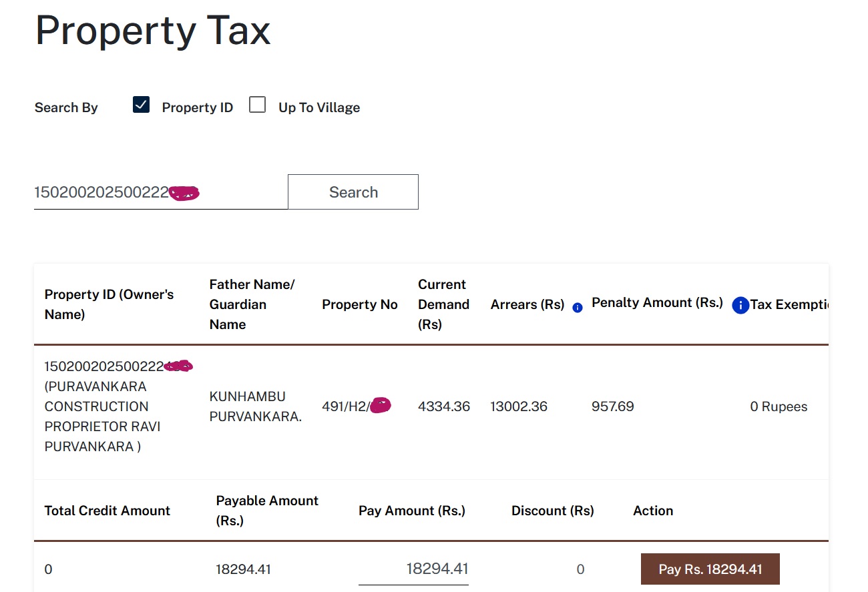This screenshot has height=592, width=868.
Task: Click the info icon beside Penalty Amount
Action: [740, 305]
